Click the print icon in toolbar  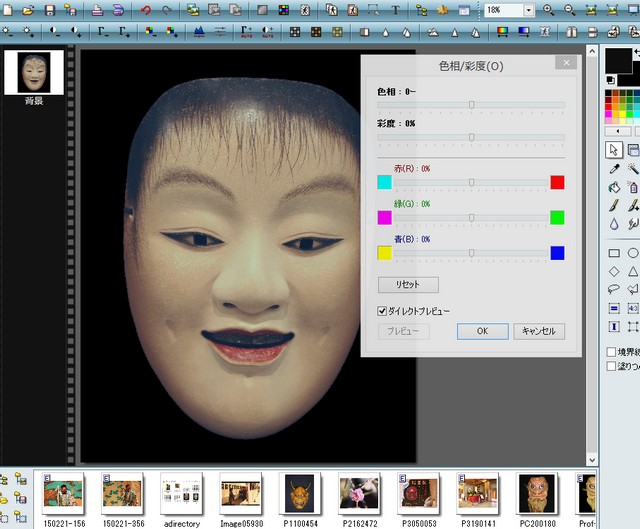[x=97, y=10]
